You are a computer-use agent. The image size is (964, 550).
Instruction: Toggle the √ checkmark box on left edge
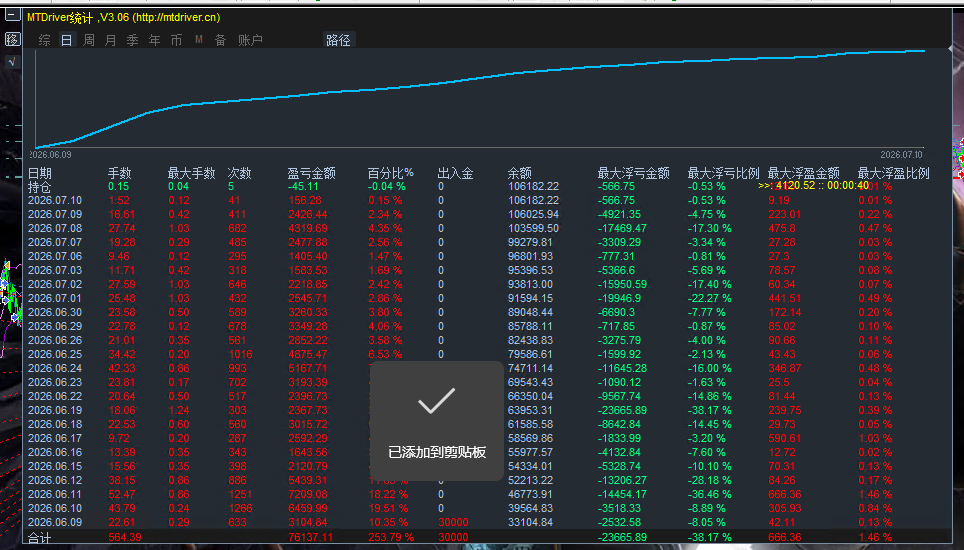click(x=12, y=61)
